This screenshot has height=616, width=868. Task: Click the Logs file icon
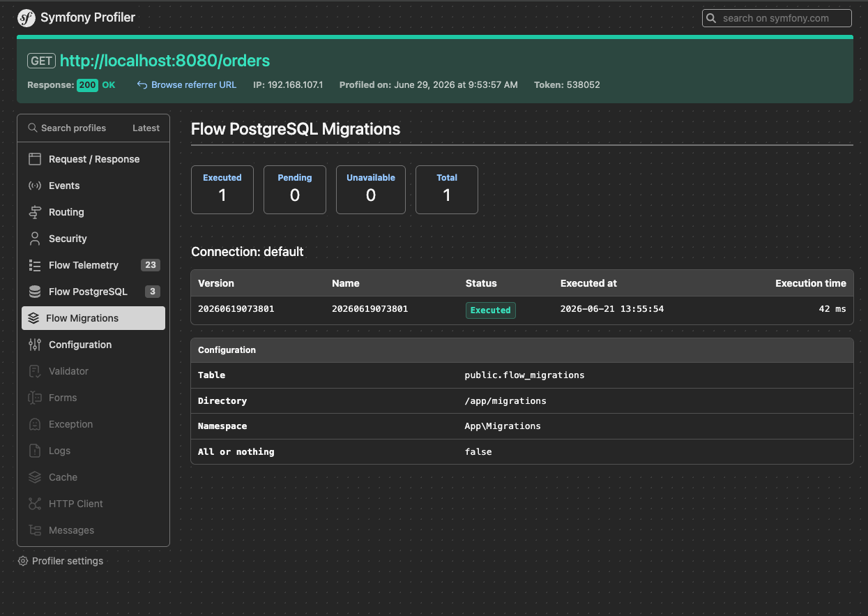point(35,451)
